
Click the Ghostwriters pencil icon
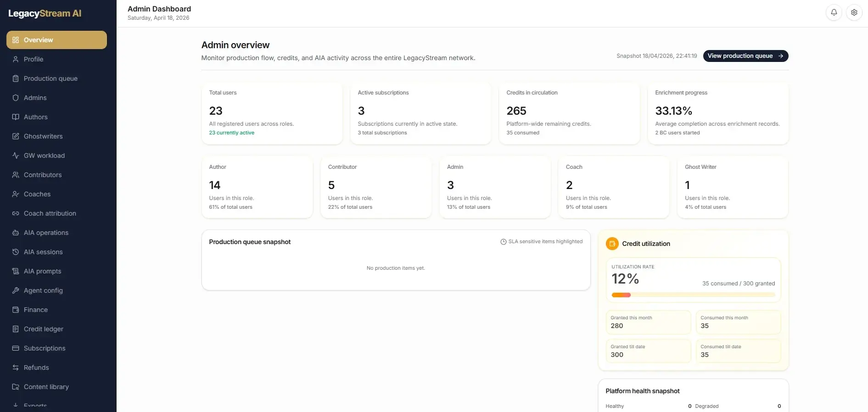(x=16, y=136)
